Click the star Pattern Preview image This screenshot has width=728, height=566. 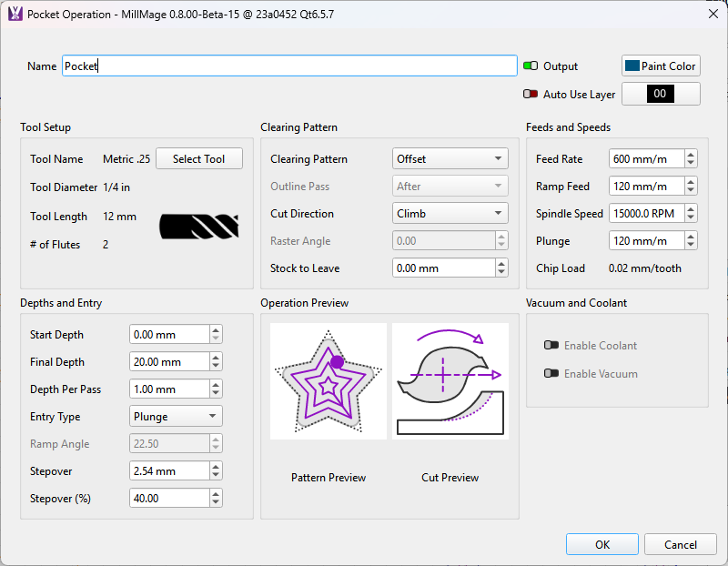click(x=329, y=381)
